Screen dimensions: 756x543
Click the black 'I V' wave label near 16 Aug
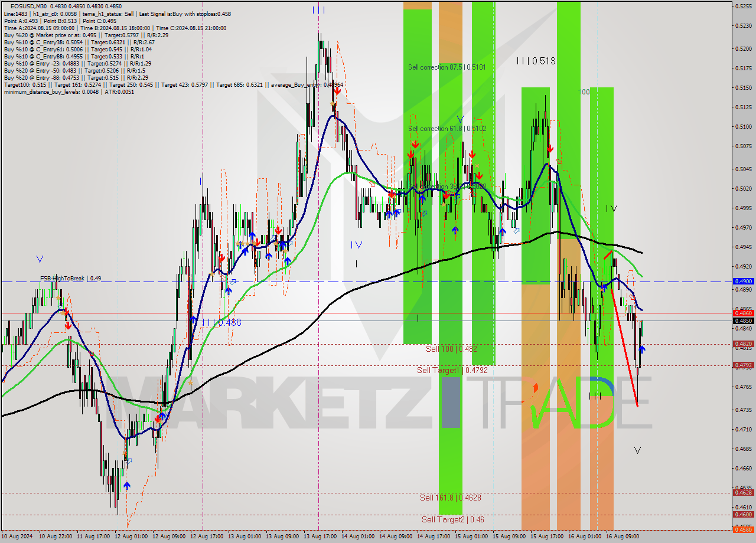click(611, 208)
